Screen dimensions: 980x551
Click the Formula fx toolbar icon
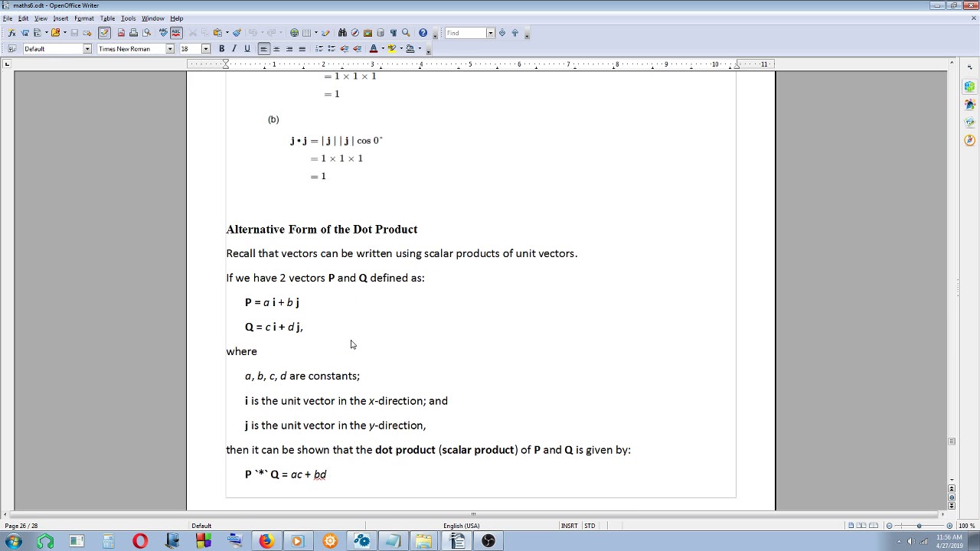(11, 33)
